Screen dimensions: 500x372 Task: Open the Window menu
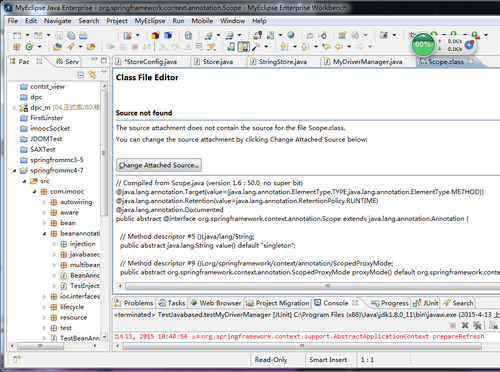coord(232,21)
